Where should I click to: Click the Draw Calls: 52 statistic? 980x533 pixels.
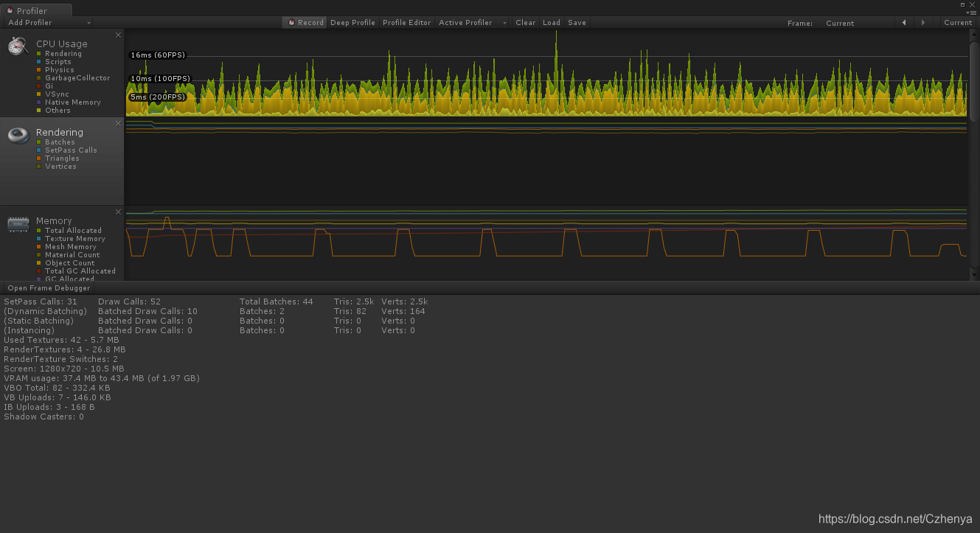click(129, 302)
